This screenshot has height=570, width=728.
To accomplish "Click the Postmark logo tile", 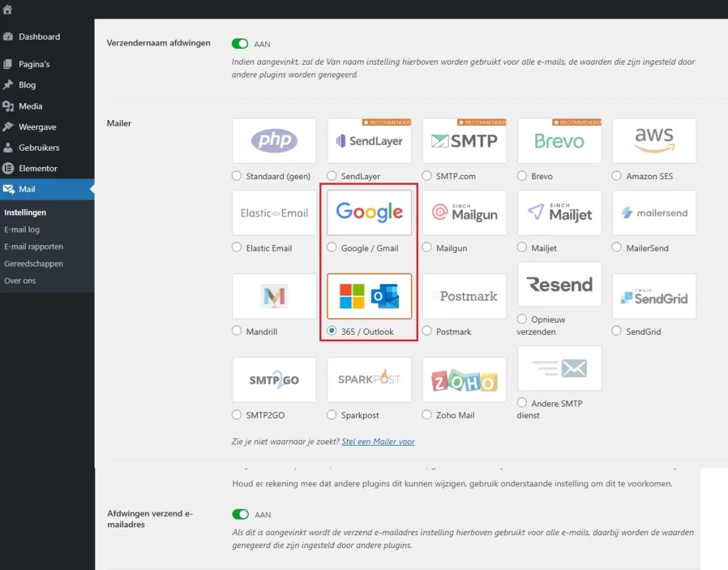I will point(464,296).
